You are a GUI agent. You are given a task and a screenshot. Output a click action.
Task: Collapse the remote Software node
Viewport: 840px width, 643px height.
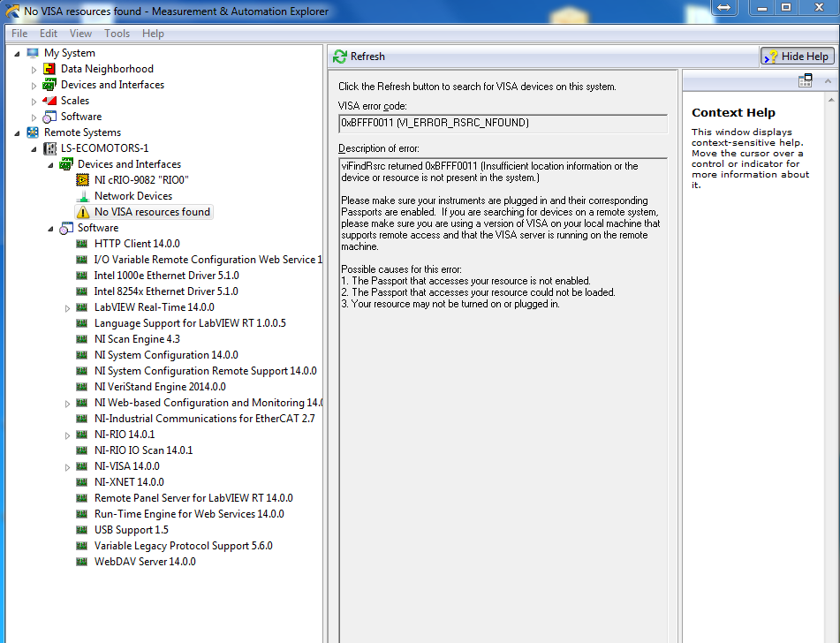(x=51, y=229)
